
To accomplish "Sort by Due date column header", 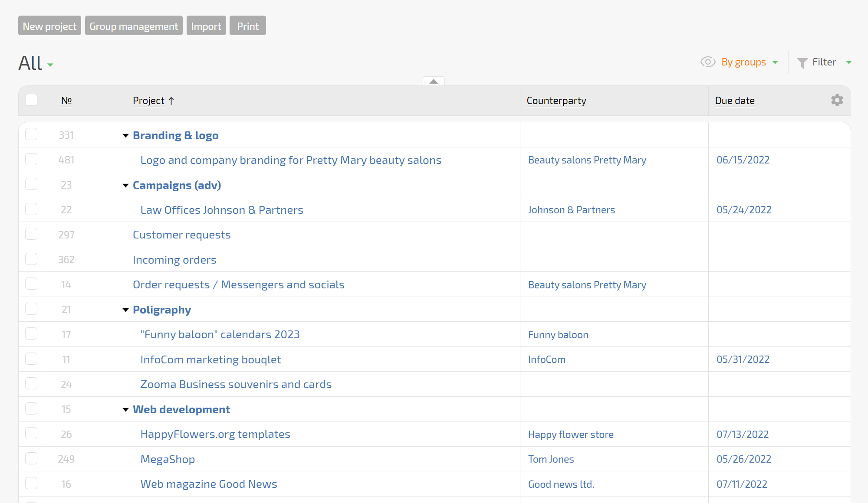I will [734, 101].
